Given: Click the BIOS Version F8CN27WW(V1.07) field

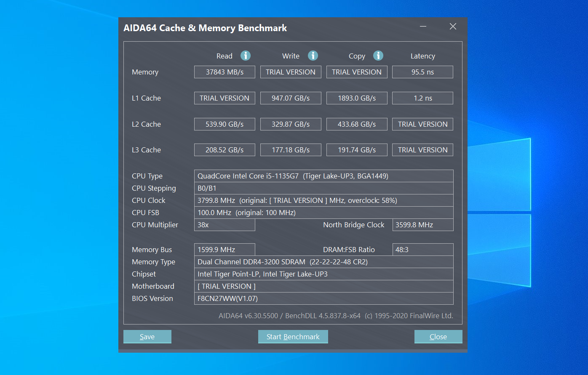Looking at the screenshot, I should pos(323,298).
